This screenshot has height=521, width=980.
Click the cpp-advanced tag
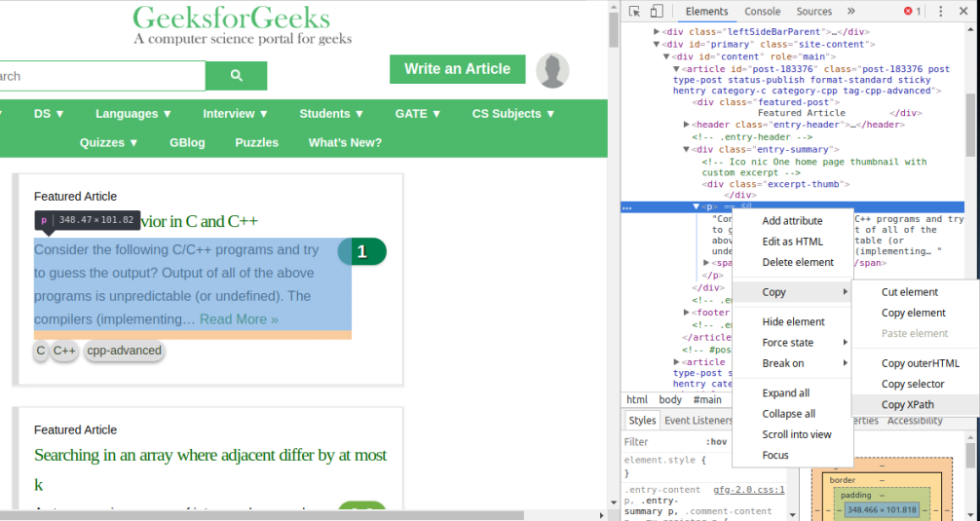(x=124, y=351)
